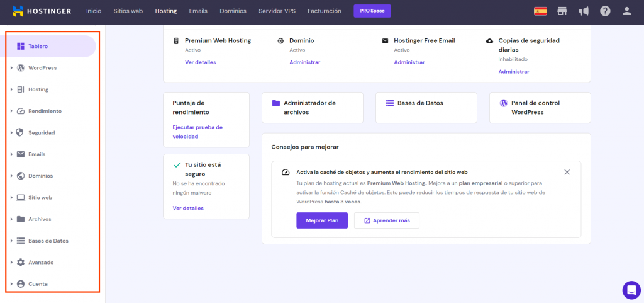
Task: Expand the Avanzado sidebar section
Action: point(40,262)
